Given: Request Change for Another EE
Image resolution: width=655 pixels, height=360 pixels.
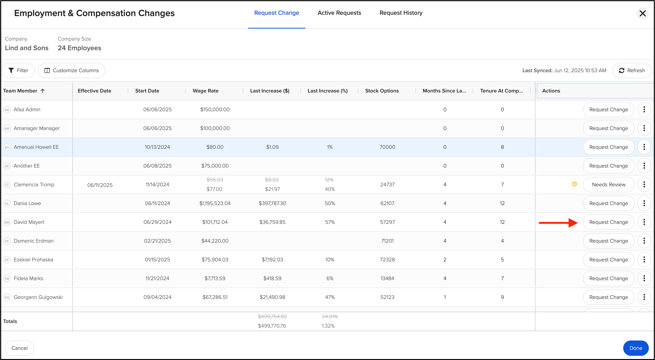Looking at the screenshot, I should [609, 166].
